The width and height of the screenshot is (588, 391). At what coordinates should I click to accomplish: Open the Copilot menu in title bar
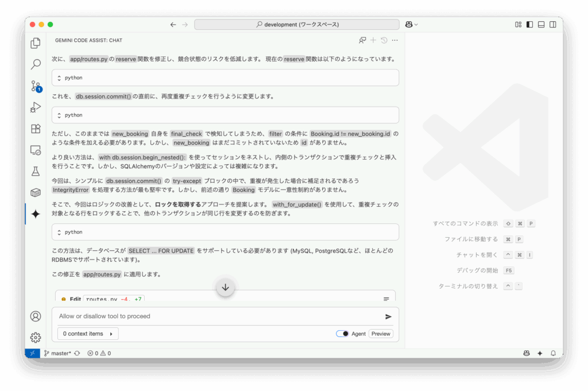[411, 24]
